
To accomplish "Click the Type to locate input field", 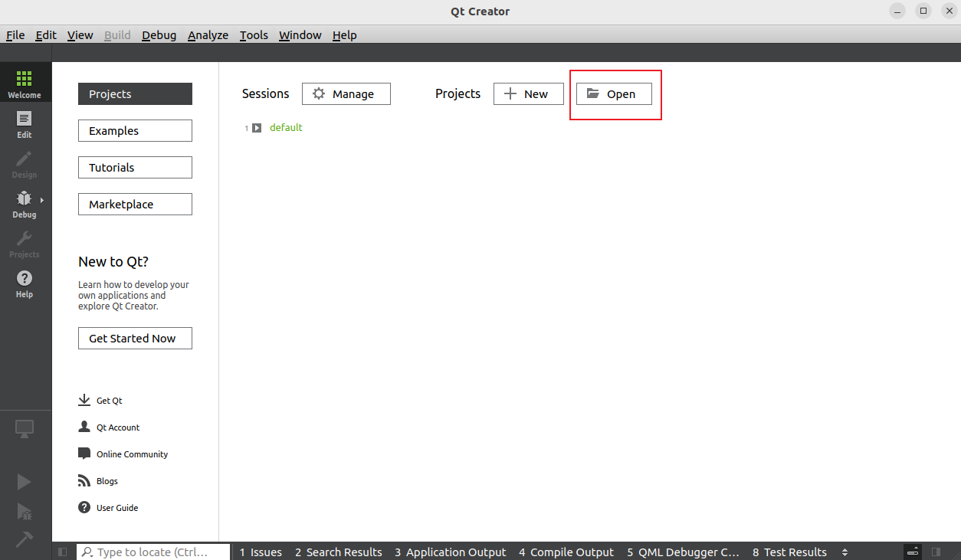I will tap(153, 552).
